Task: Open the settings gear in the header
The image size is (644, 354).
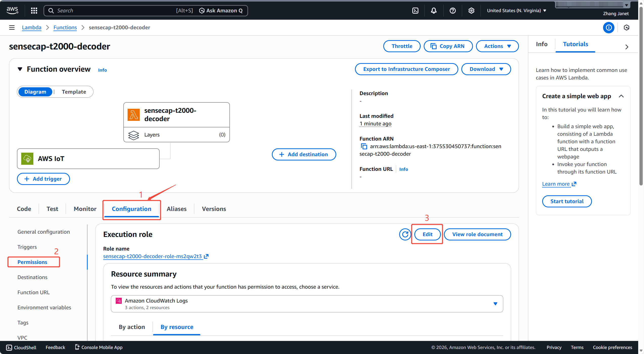Action: 471,11
